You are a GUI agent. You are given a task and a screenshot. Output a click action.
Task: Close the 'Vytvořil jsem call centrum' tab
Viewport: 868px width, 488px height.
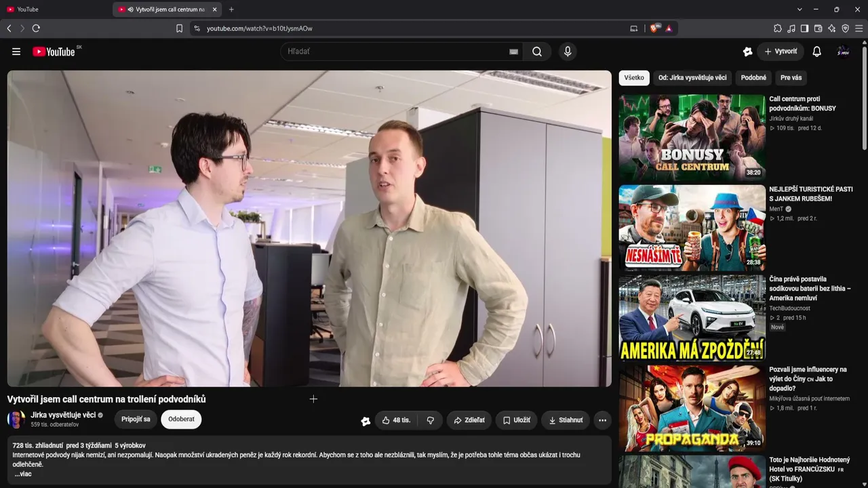point(215,9)
